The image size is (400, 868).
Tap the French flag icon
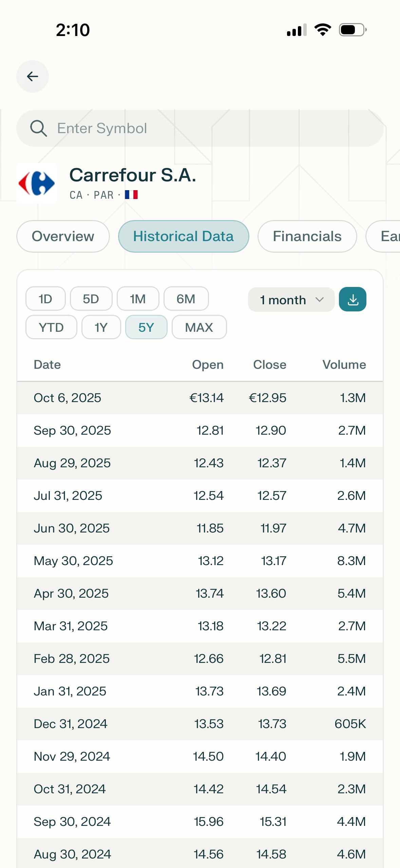(x=131, y=195)
